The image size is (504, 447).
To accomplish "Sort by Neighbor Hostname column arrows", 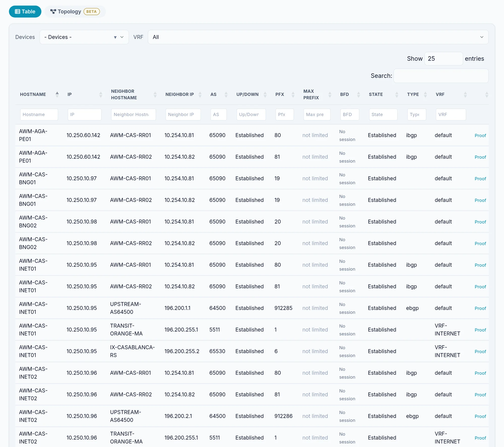I will pos(155,94).
